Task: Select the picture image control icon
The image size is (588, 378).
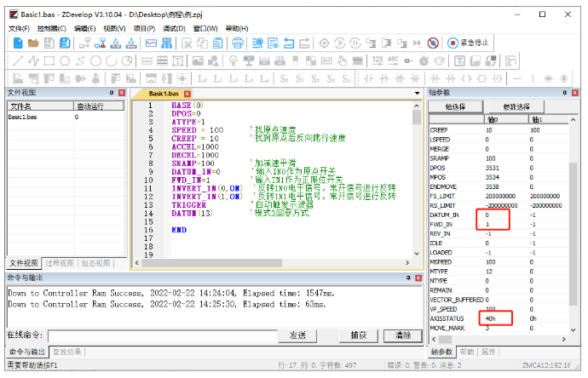Action: [x=198, y=60]
